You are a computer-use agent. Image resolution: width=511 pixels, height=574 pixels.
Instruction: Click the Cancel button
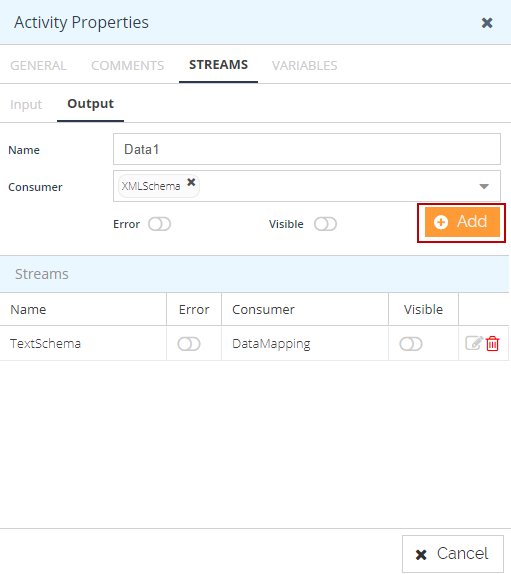point(453,554)
